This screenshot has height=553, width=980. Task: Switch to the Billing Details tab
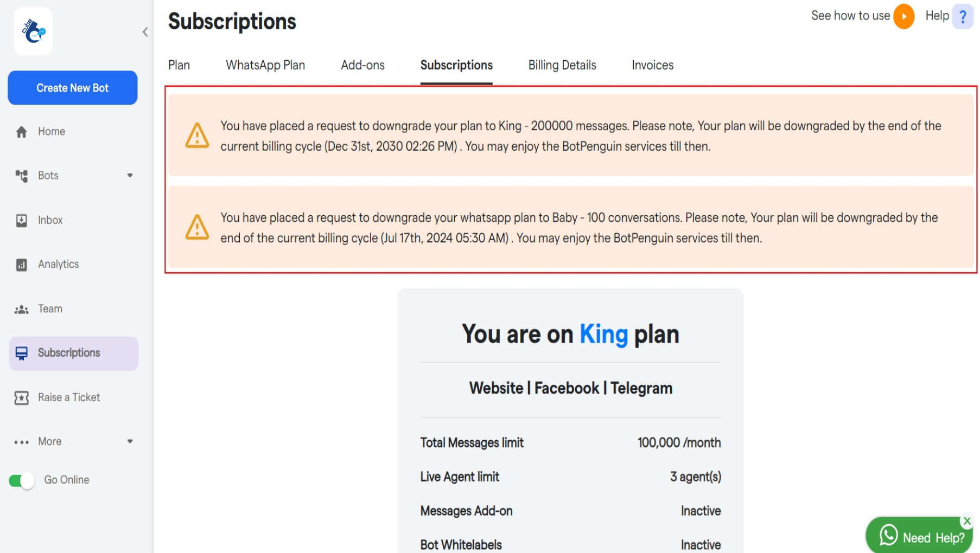tap(562, 65)
